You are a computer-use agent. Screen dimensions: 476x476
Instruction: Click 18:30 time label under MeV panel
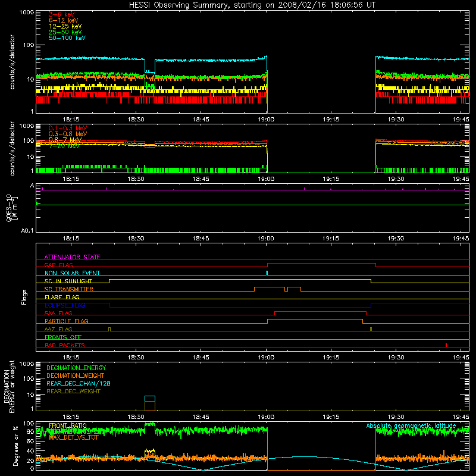click(x=136, y=179)
